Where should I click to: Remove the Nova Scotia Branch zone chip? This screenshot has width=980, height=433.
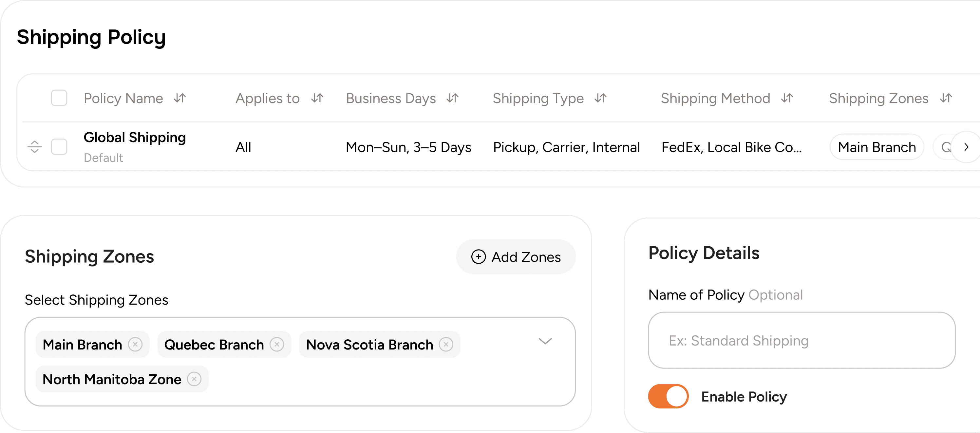coord(447,344)
